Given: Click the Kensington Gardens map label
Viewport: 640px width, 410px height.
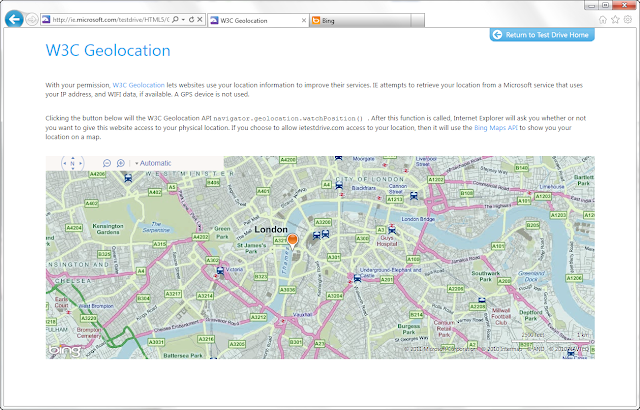Looking at the screenshot, I should (108, 229).
